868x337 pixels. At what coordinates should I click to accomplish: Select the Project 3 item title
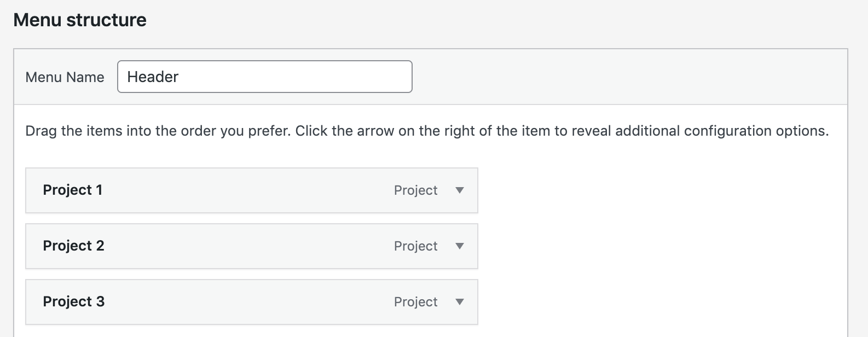point(73,302)
